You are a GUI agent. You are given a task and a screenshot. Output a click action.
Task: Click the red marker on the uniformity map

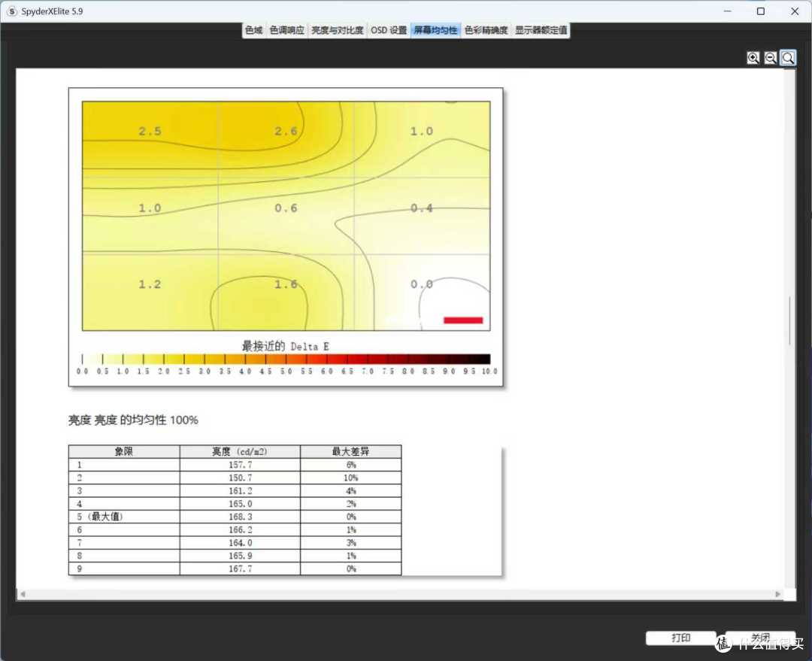click(463, 320)
